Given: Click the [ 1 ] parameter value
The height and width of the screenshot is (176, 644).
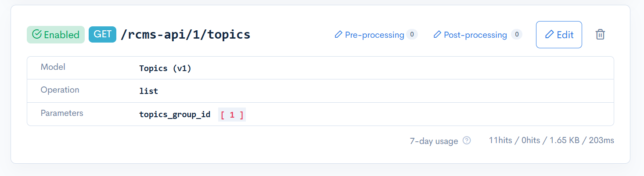Looking at the screenshot, I should 232,115.
